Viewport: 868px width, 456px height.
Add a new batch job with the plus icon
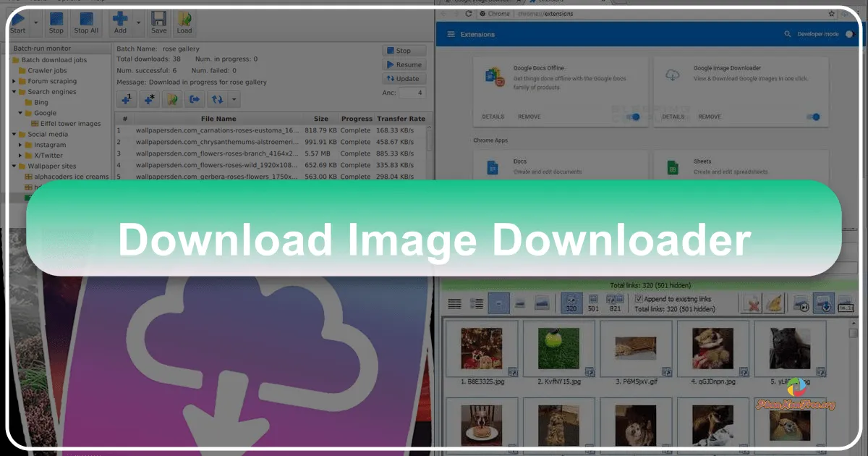click(x=120, y=19)
